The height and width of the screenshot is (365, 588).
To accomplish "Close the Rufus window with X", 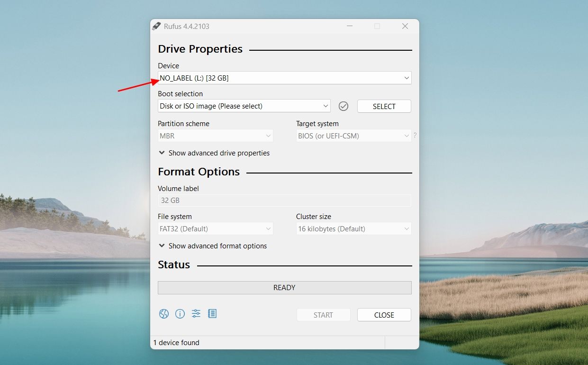I will pos(405,26).
